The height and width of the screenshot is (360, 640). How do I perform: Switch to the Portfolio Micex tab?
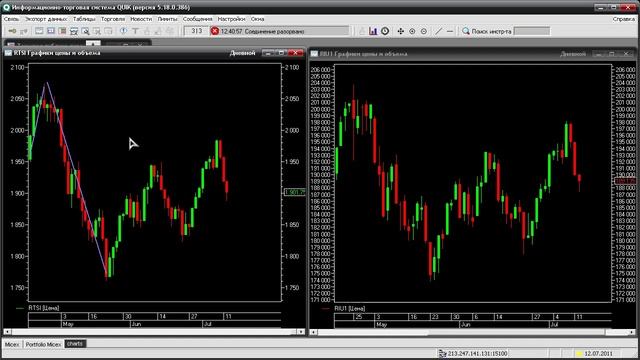[43, 344]
